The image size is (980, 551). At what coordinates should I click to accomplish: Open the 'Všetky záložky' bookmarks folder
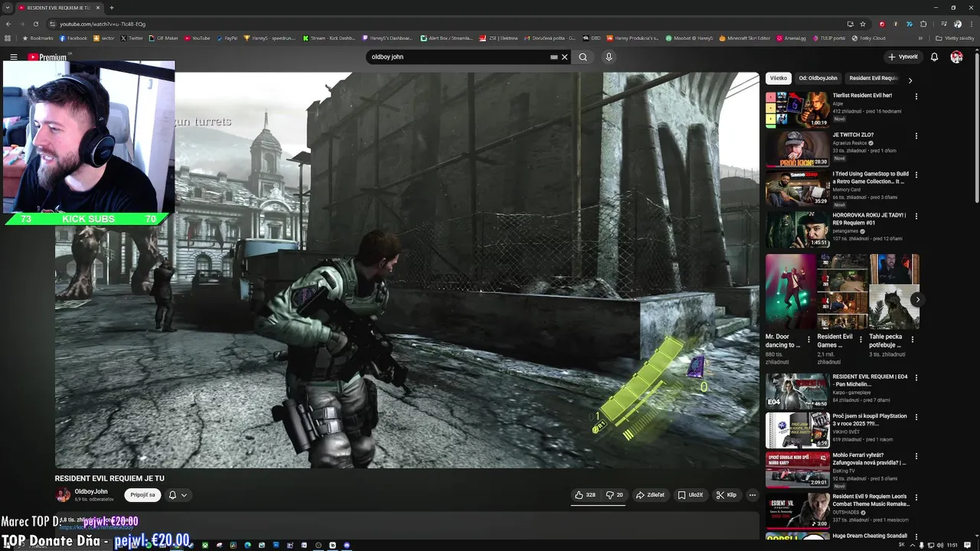(955, 37)
